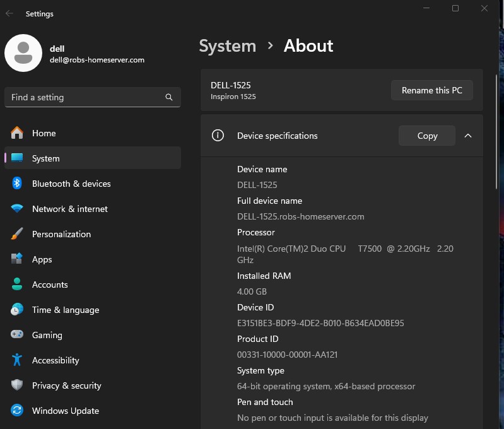Click the Personalization paintbrush icon
The width and height of the screenshot is (504, 429).
(x=18, y=234)
